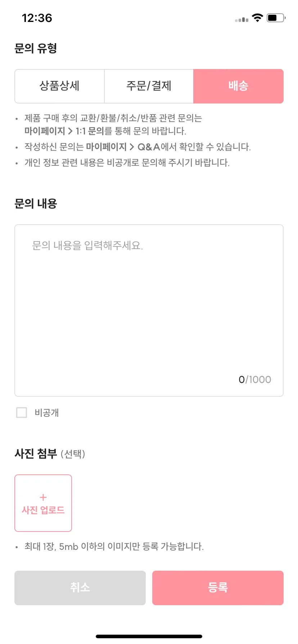Viewport: 298px width, 644px height.
Task: Click the 문의 유형 section heading
Action: click(36, 48)
